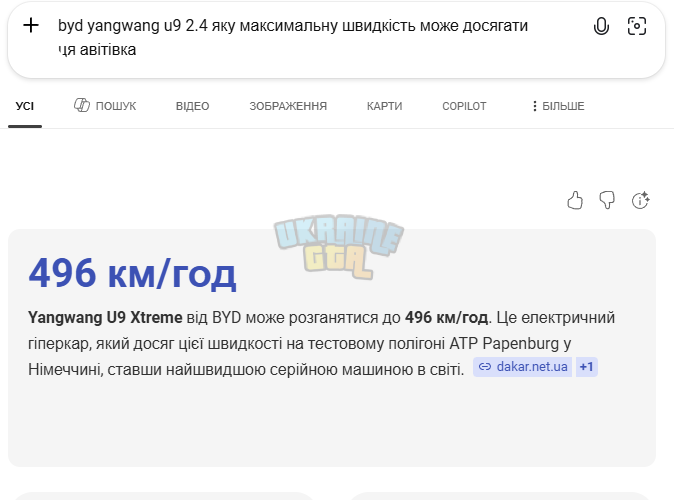Open visual search camera icon

pos(637,26)
